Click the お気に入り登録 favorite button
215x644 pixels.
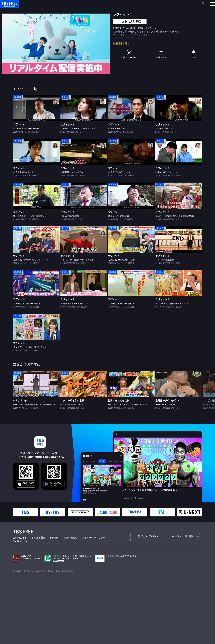(130, 22)
